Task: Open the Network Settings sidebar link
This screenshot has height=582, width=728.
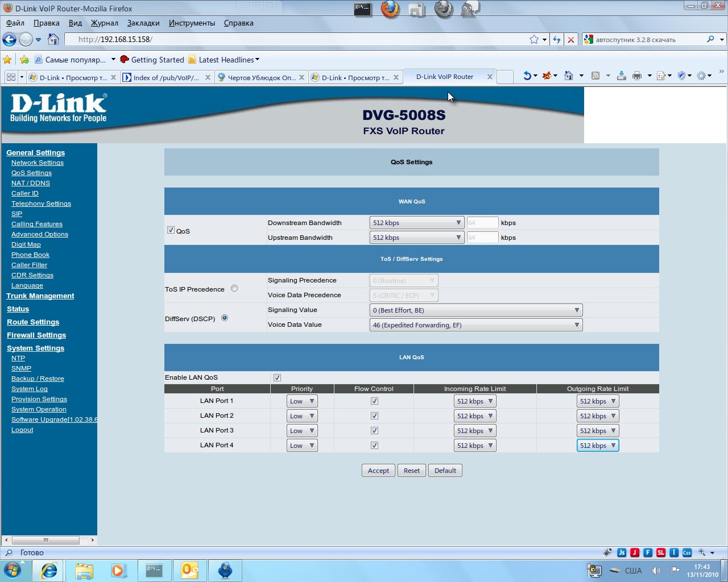Action: pos(38,163)
